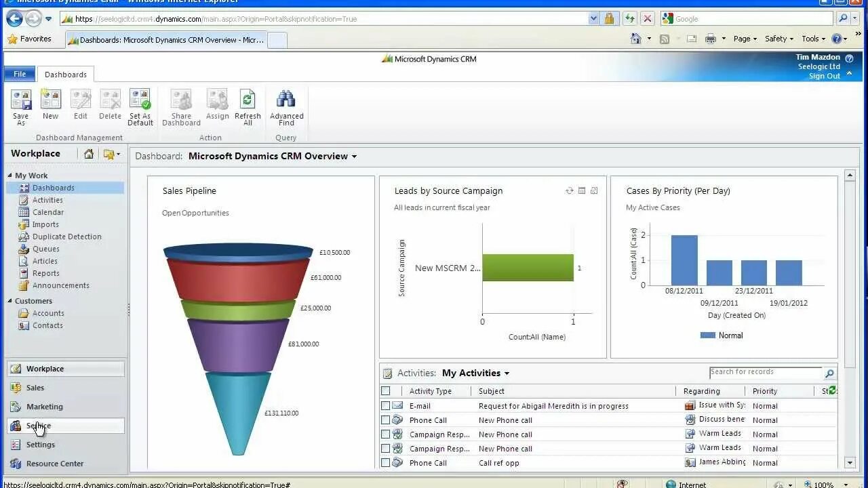This screenshot has height=488, width=868.
Task: Collapse the Customers section
Action: [10, 301]
